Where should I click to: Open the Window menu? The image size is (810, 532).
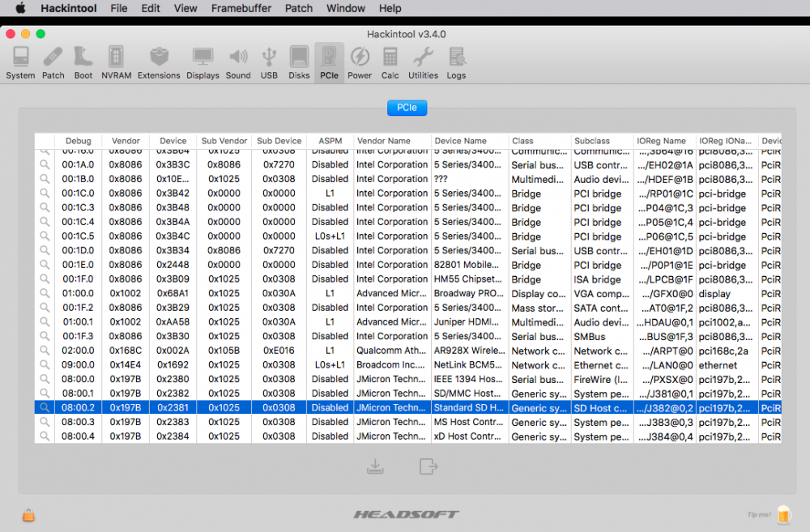coord(346,8)
